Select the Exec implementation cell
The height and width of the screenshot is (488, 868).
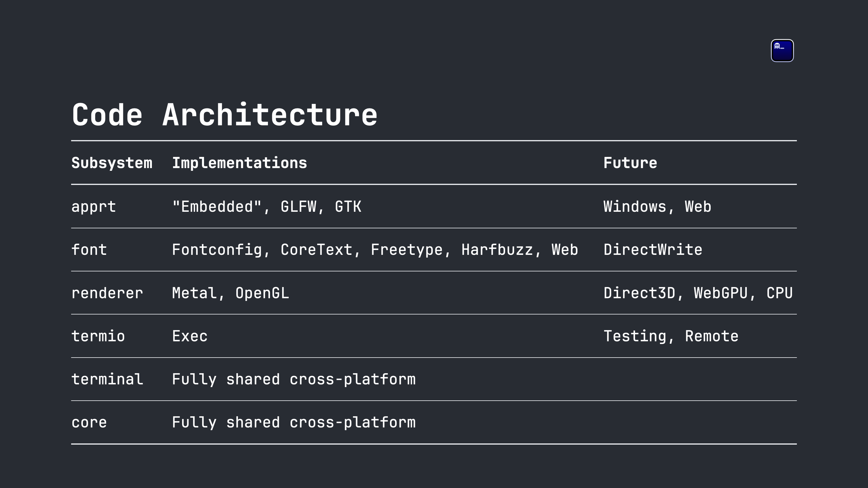[x=190, y=336]
